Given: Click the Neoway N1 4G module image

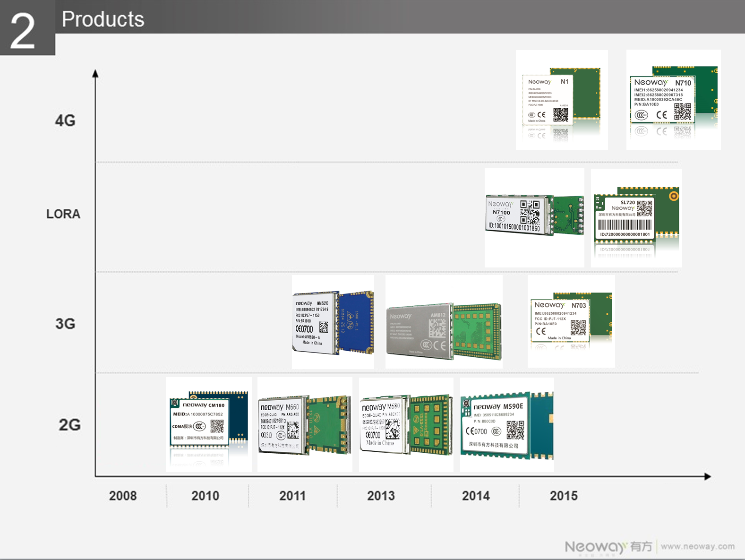Looking at the screenshot, I should tap(561, 100).
